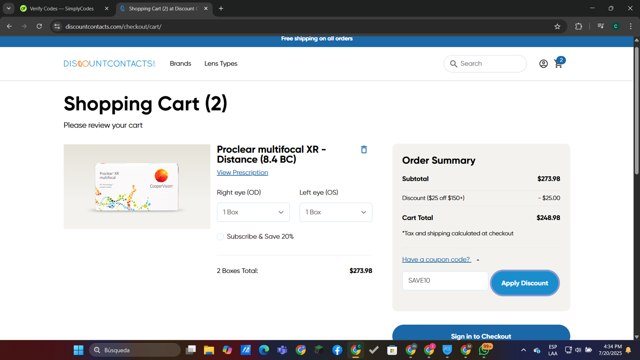Open the Brands menu
The width and height of the screenshot is (640, 360).
[180, 64]
